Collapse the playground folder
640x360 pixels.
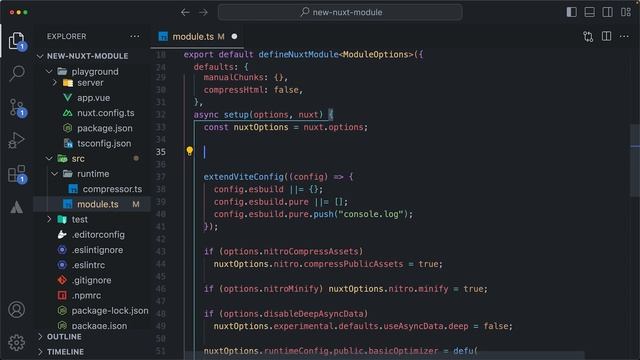(x=49, y=71)
